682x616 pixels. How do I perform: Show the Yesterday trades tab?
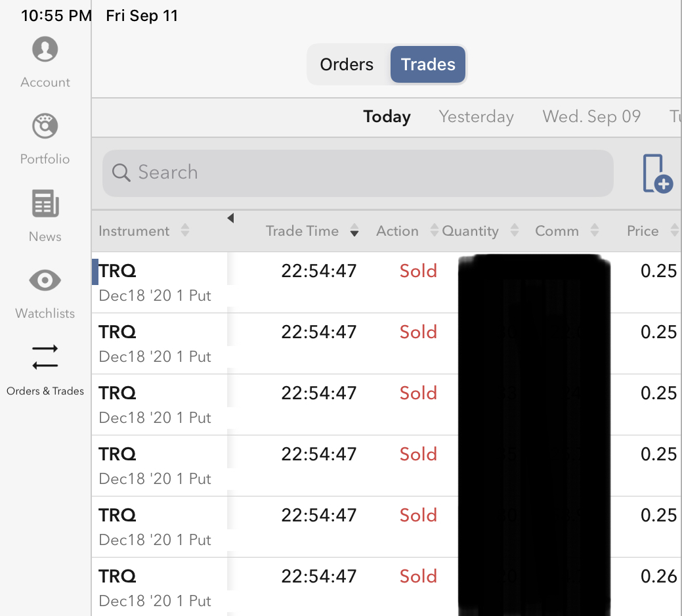(x=476, y=117)
